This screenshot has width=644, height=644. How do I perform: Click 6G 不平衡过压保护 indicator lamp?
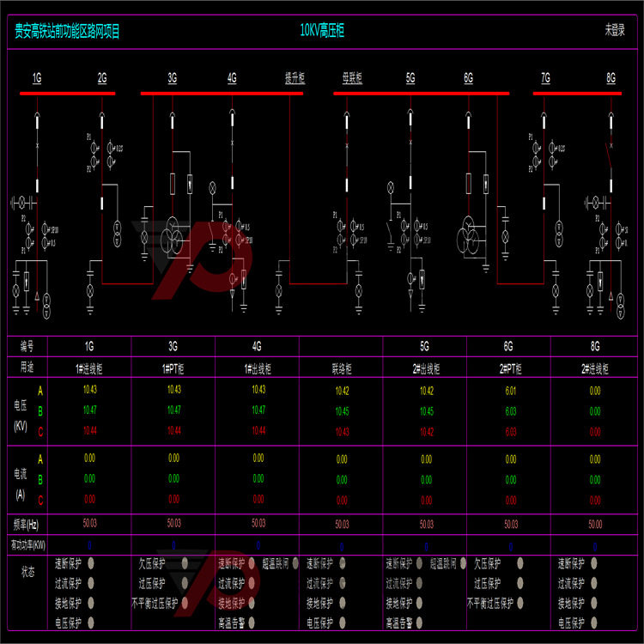[520, 603]
